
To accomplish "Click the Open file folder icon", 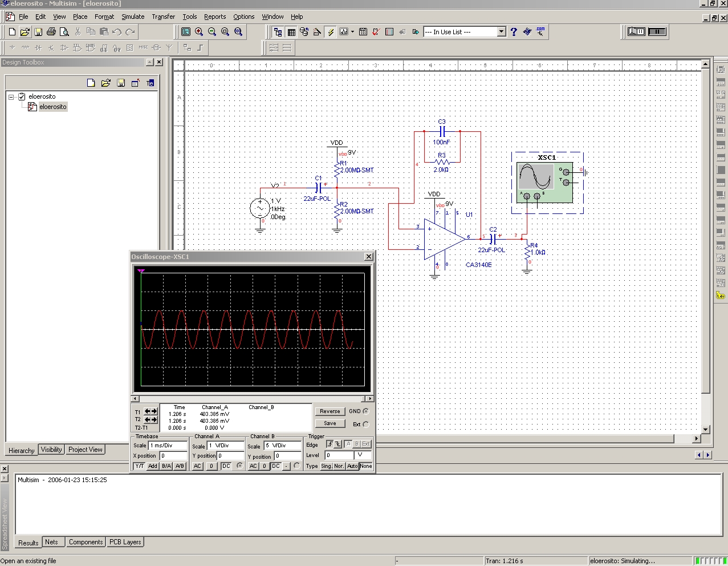I will (x=25, y=32).
